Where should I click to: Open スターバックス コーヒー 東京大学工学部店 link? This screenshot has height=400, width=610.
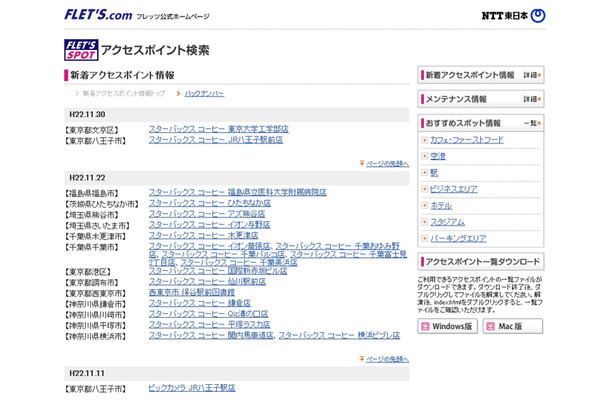219,129
